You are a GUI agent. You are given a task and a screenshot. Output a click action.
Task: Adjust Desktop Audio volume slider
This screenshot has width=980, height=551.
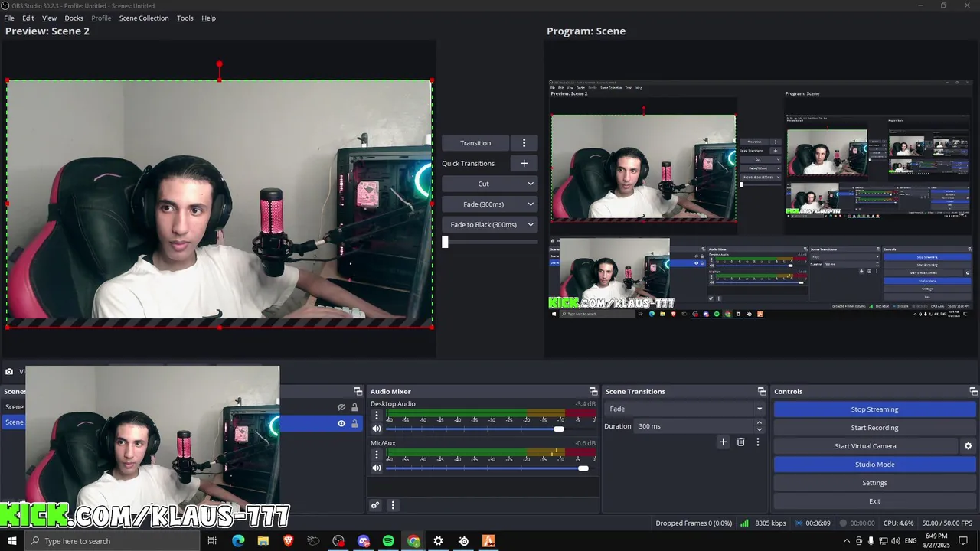(559, 429)
